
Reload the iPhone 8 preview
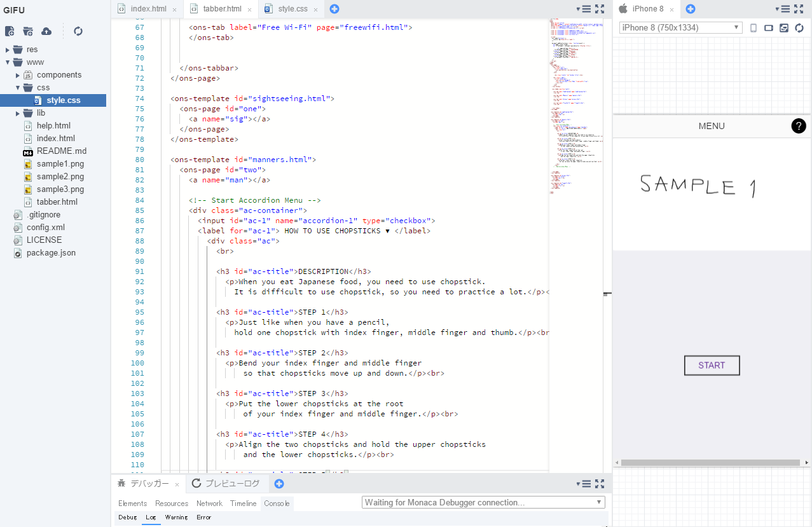[x=799, y=28]
